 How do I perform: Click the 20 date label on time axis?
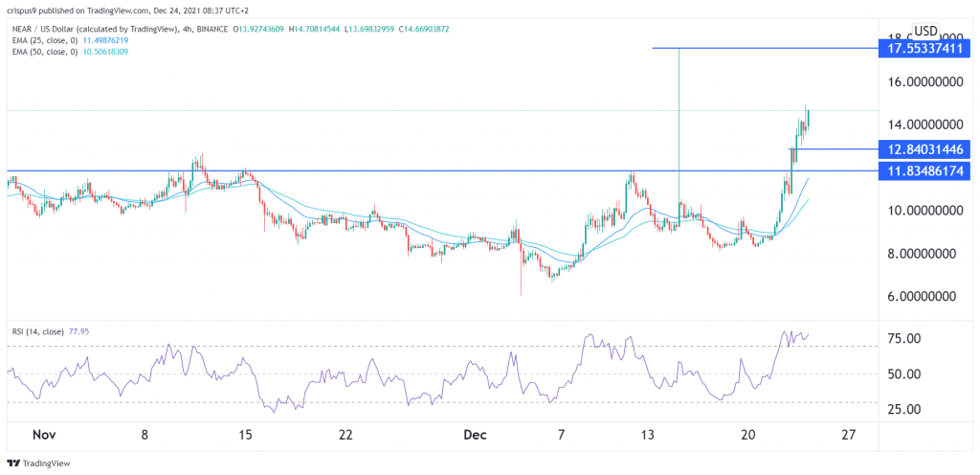749,435
